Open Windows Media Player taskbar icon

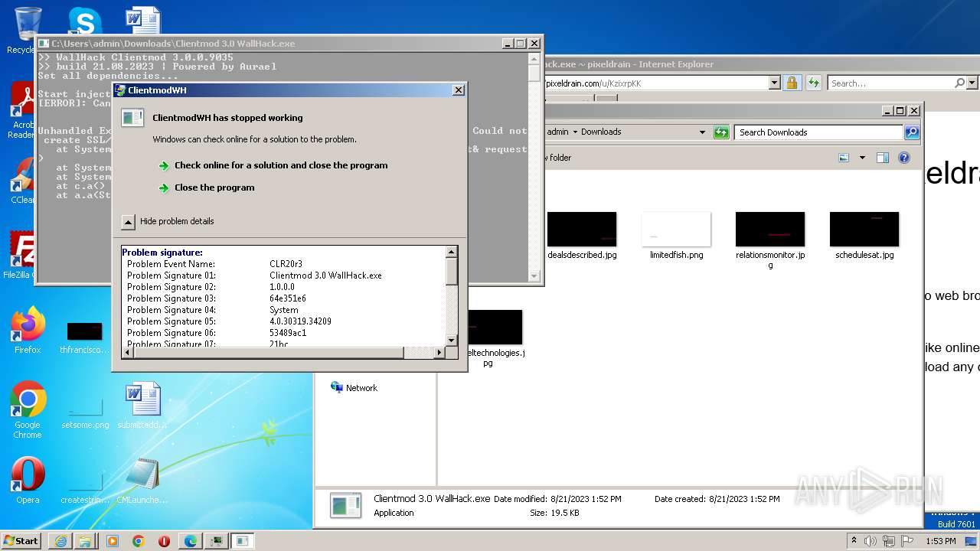[x=112, y=541]
